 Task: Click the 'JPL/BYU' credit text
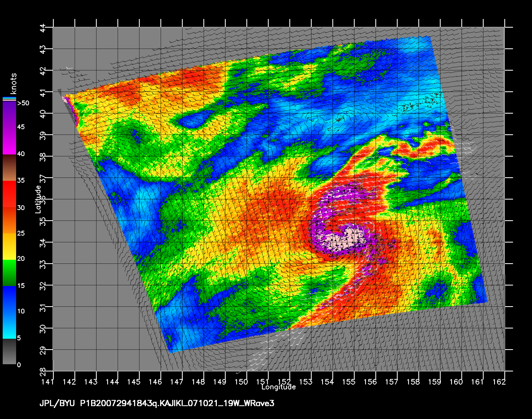pos(57,403)
